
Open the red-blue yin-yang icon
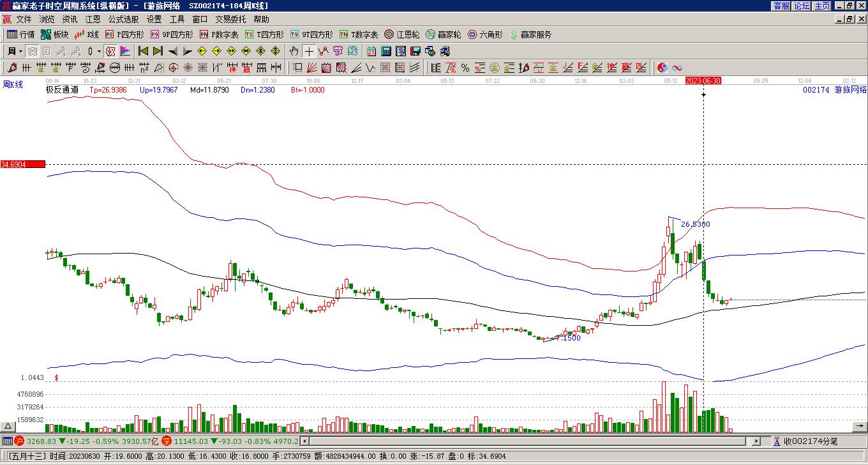point(662,68)
